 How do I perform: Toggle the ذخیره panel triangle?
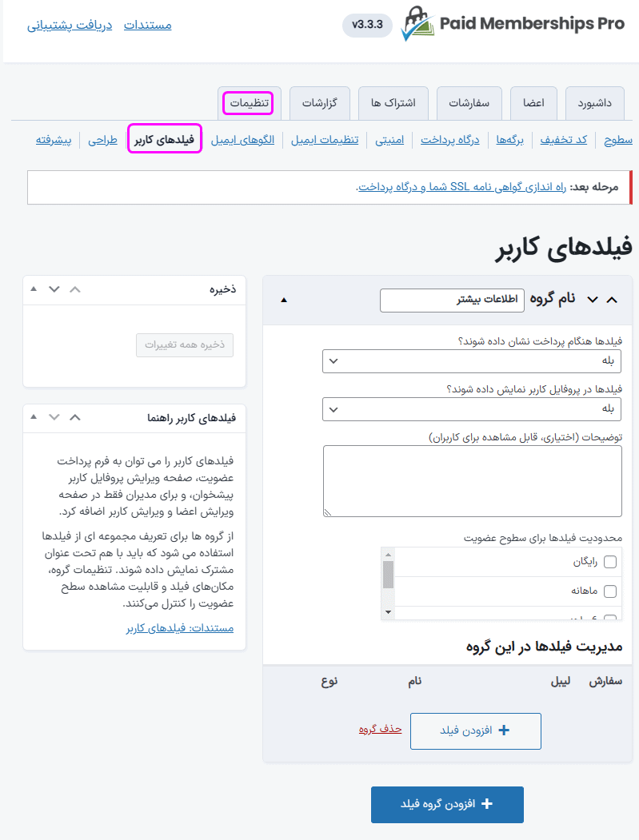tap(34, 289)
